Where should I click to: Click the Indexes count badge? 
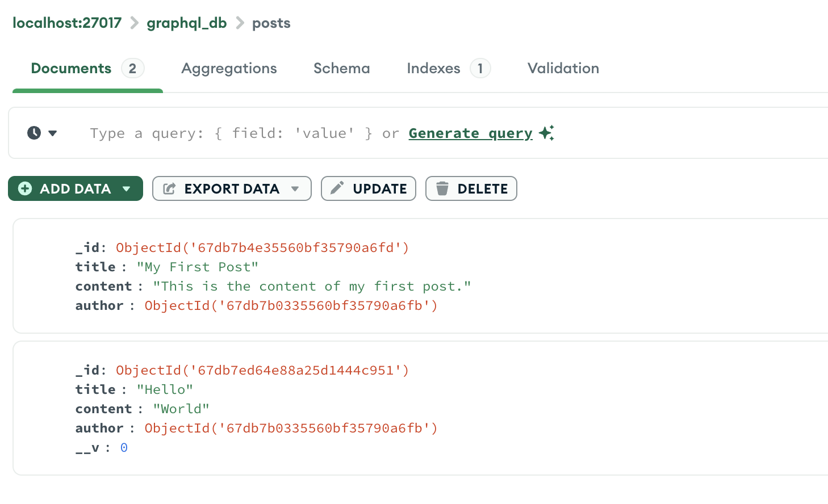click(x=480, y=68)
